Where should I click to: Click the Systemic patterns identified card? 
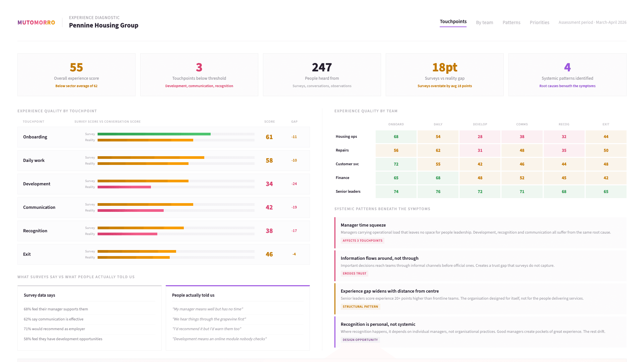tap(567, 74)
